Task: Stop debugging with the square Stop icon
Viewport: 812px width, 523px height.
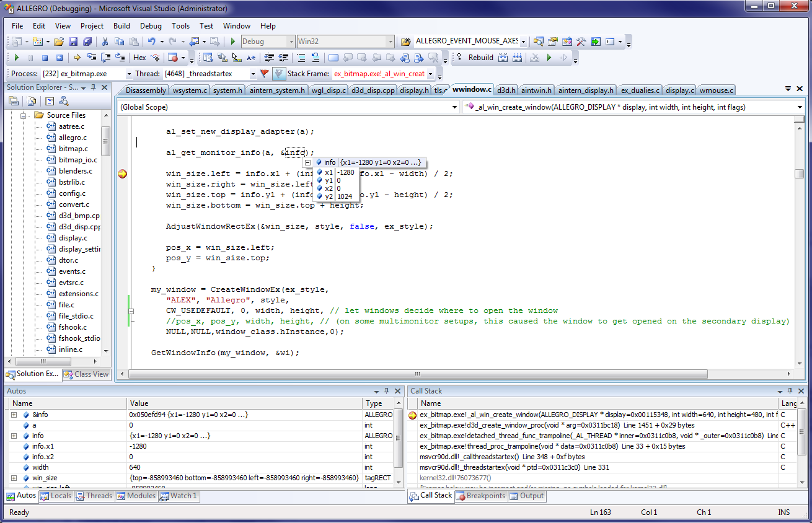Action: coord(45,58)
